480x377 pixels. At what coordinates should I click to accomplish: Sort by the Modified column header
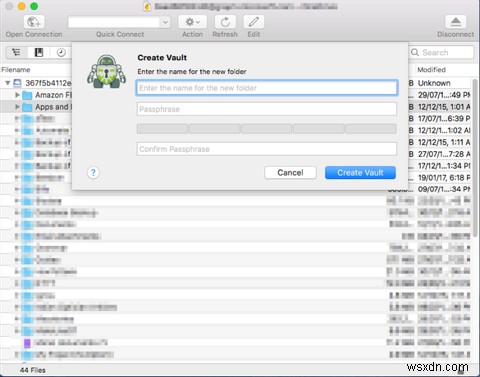pos(432,70)
